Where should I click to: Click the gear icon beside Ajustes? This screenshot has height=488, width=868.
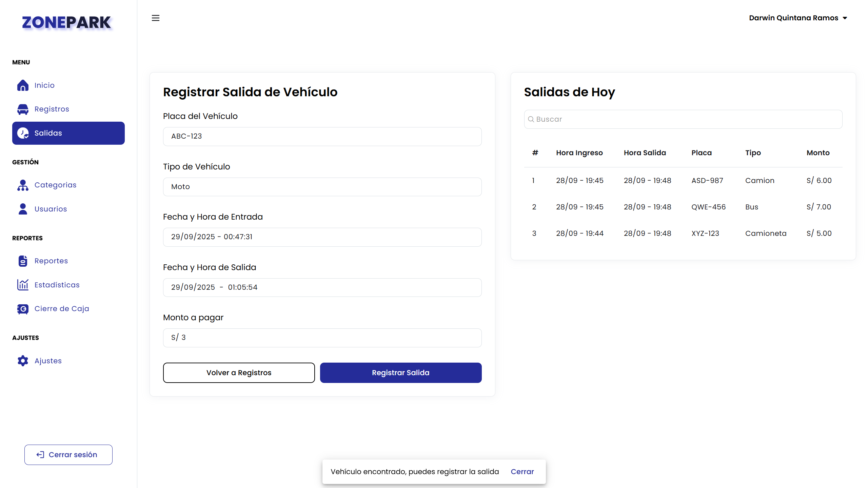[x=23, y=361]
